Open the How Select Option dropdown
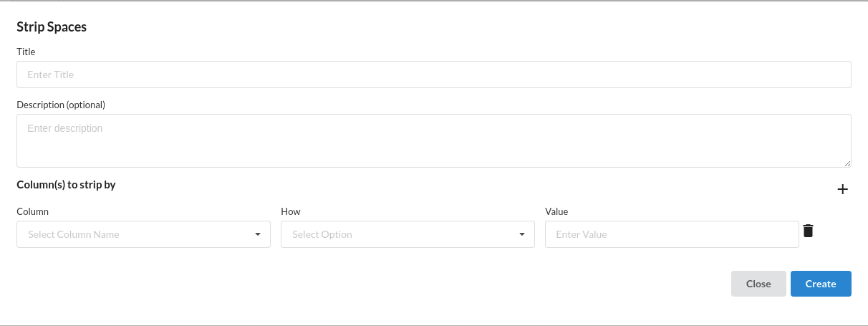The width and height of the screenshot is (868, 326). (408, 234)
